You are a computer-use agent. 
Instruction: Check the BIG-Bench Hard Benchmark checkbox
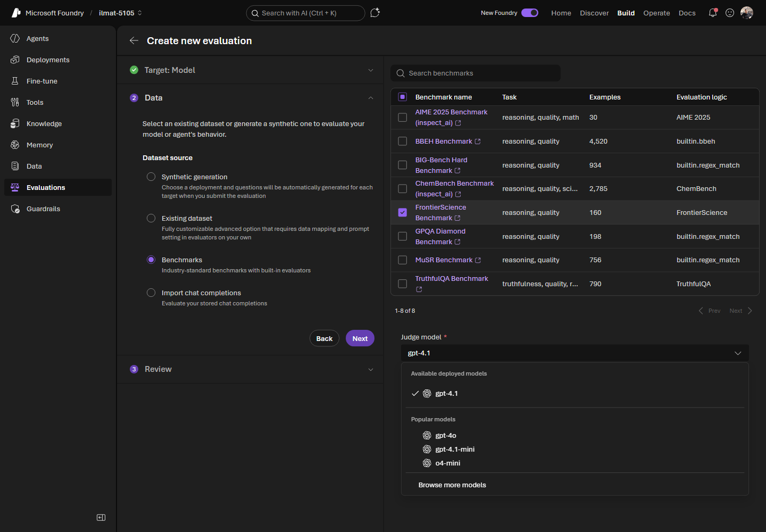403,165
